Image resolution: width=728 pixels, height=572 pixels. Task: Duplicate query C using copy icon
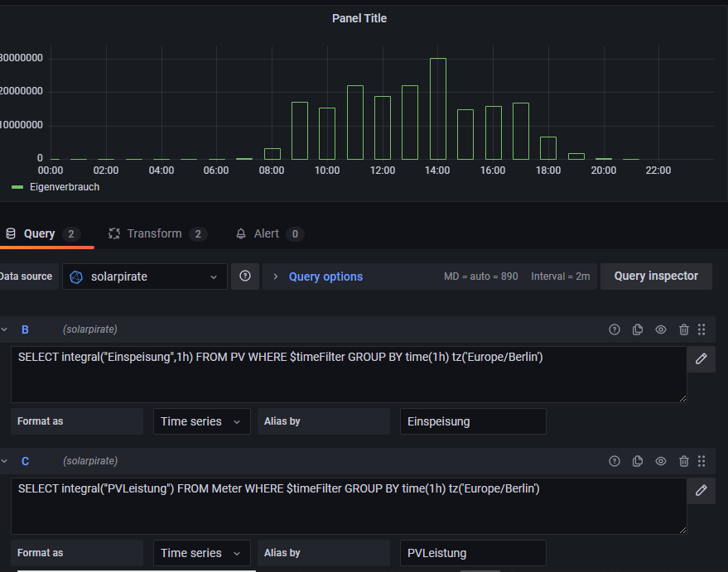tap(637, 461)
